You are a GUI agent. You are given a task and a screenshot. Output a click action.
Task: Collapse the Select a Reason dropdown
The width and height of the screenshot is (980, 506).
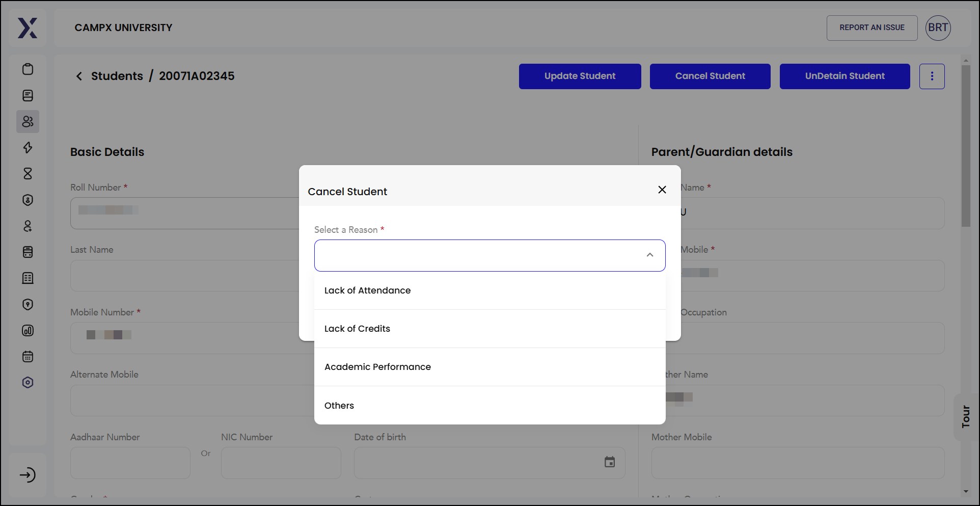pos(650,255)
